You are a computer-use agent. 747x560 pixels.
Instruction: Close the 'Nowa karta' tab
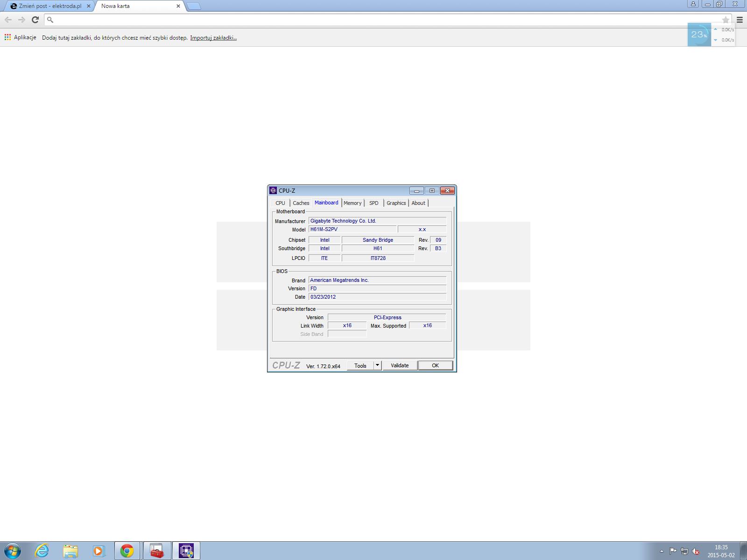(178, 6)
